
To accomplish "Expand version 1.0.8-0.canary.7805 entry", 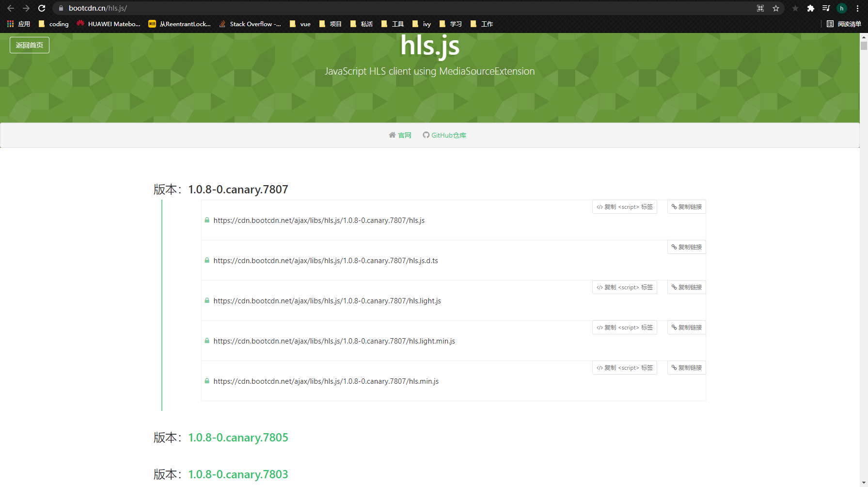I will (x=238, y=437).
